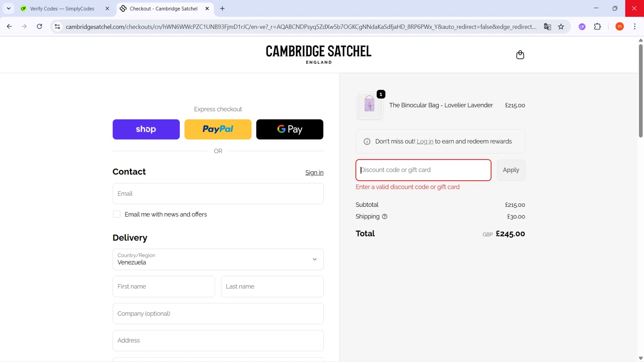
Task: Open site information icon in address bar
Action: click(57, 27)
